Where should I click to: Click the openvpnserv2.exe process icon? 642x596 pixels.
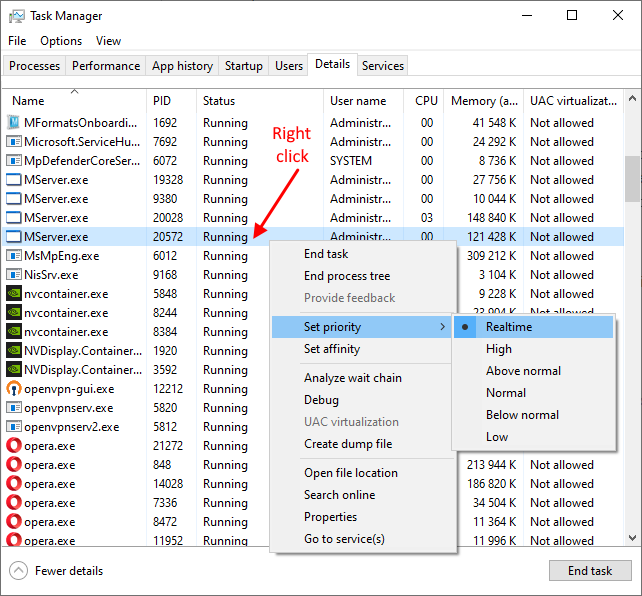(14, 427)
